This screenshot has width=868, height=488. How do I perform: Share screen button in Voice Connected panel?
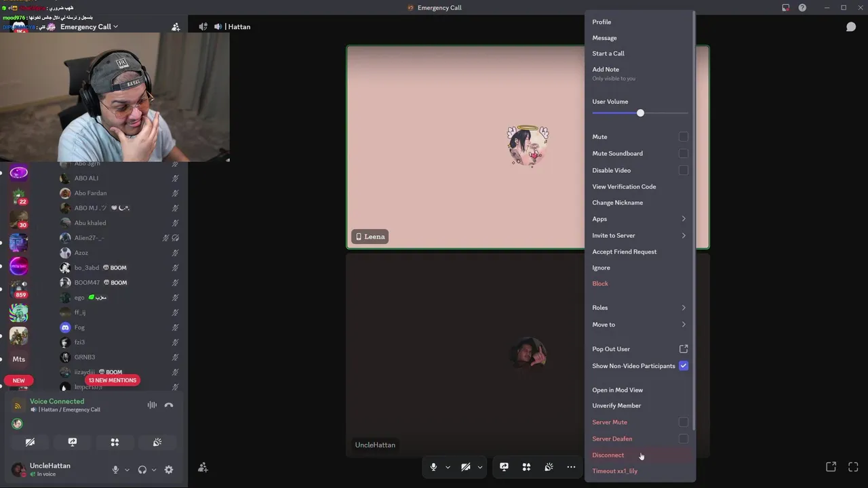tap(73, 442)
